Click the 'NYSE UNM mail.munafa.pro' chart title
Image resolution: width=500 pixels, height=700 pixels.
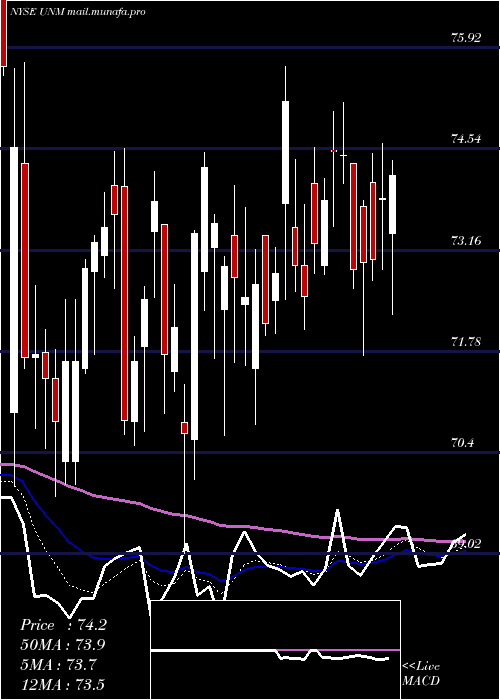[78, 12]
